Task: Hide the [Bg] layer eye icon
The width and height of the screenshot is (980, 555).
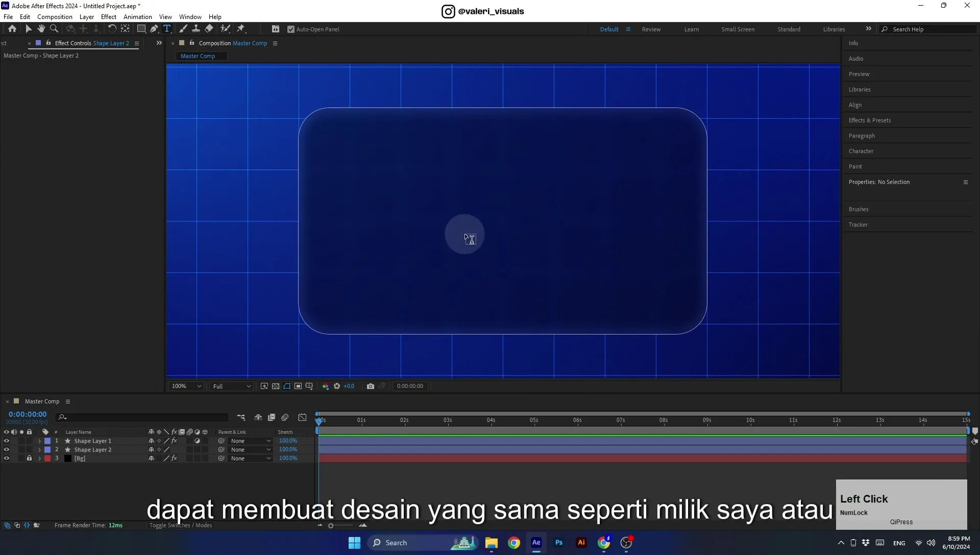Action: pos(6,458)
